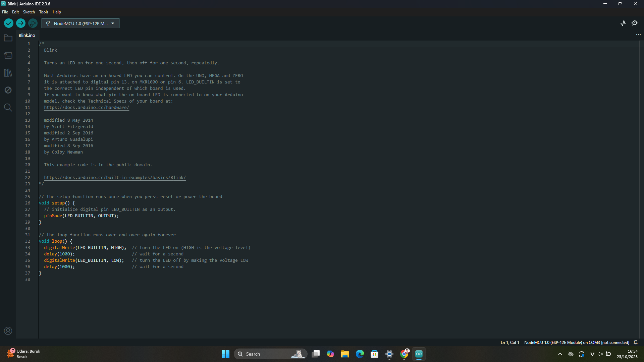Open the Windows Start menu
This screenshot has width=644, height=362.
tap(225, 354)
